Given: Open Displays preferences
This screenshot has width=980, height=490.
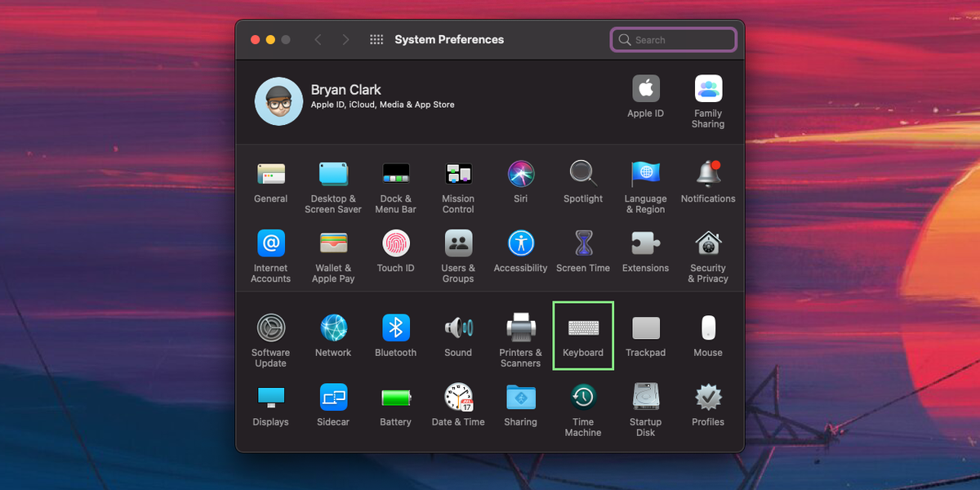Looking at the screenshot, I should 270,399.
